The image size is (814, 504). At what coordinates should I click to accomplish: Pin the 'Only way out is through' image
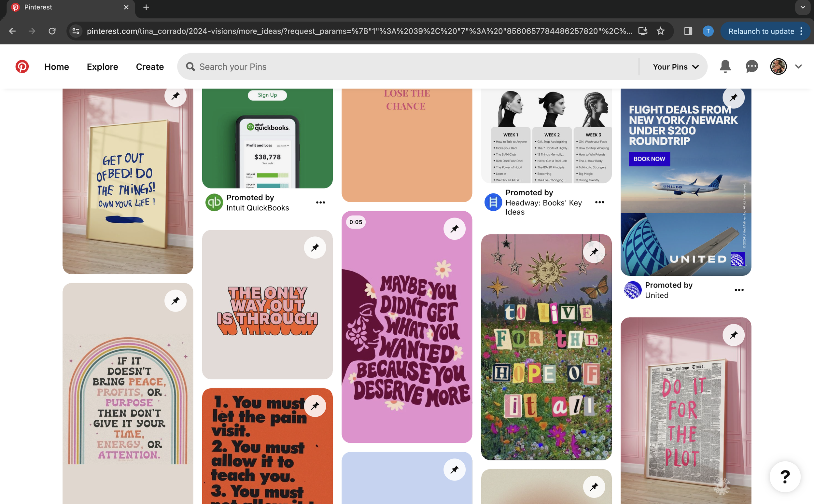315,248
